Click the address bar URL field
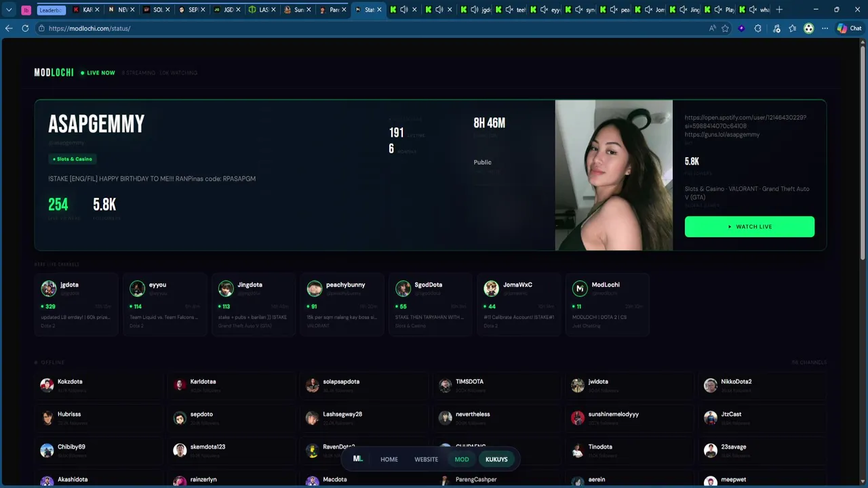 tap(373, 28)
